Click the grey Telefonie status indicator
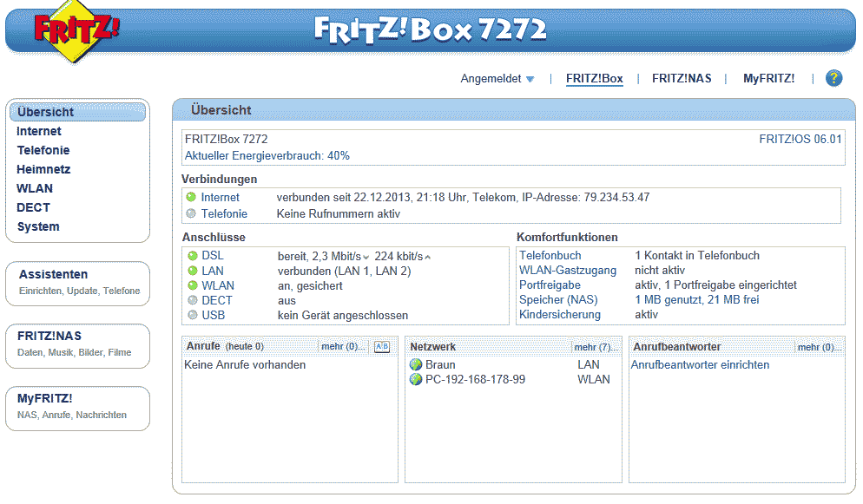Screen dimensions: 863x504 [x=191, y=213]
